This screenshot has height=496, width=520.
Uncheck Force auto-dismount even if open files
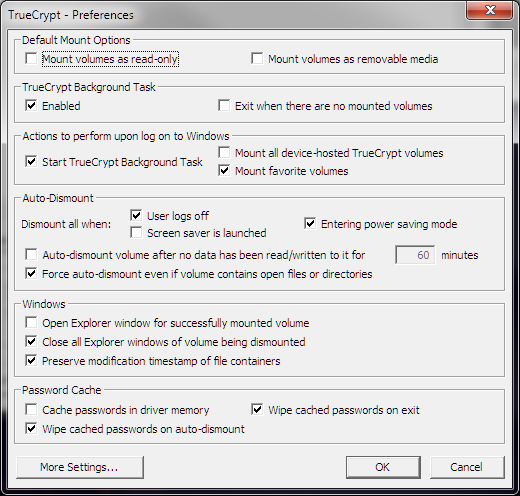pos(31,274)
